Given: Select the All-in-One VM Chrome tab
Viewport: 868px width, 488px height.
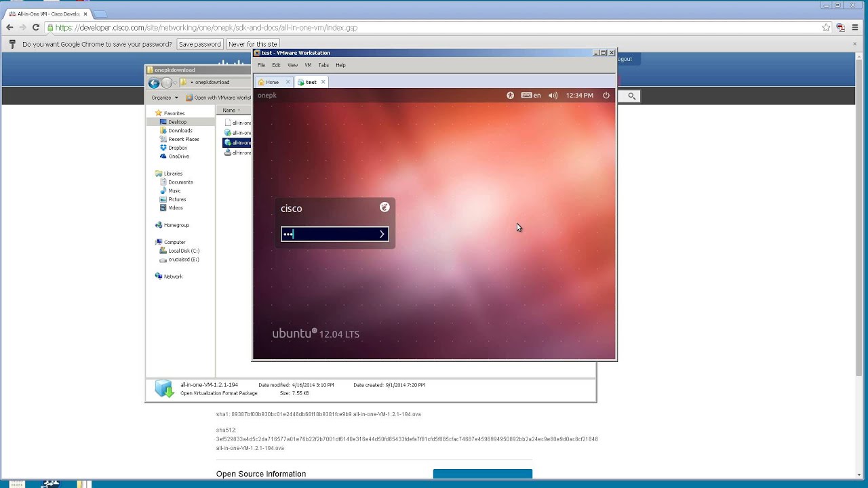Looking at the screenshot, I should point(47,14).
